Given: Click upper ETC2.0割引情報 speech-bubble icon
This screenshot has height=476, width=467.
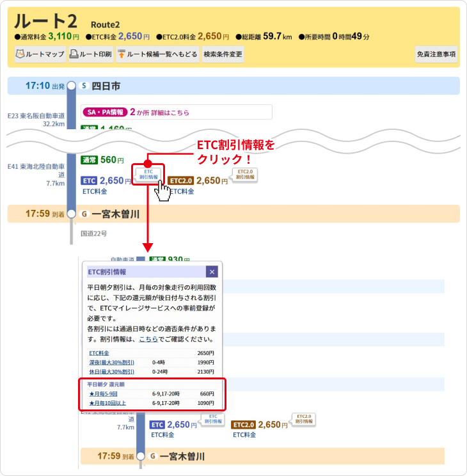Looking at the screenshot, I should click(x=246, y=175).
